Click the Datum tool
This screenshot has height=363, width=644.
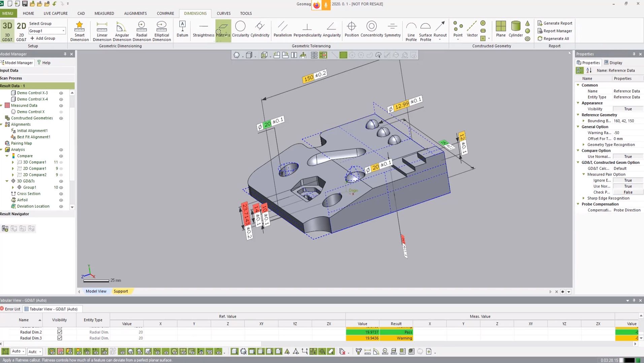tap(182, 30)
